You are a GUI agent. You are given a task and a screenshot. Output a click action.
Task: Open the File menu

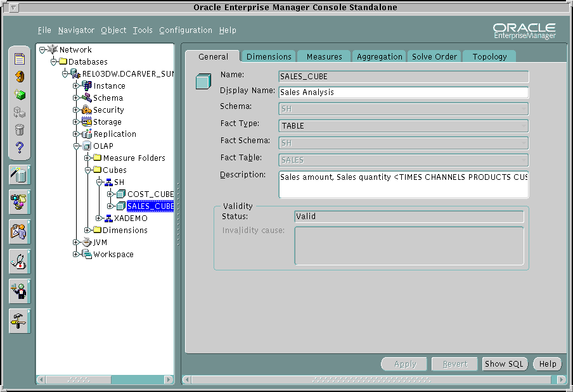tap(44, 30)
